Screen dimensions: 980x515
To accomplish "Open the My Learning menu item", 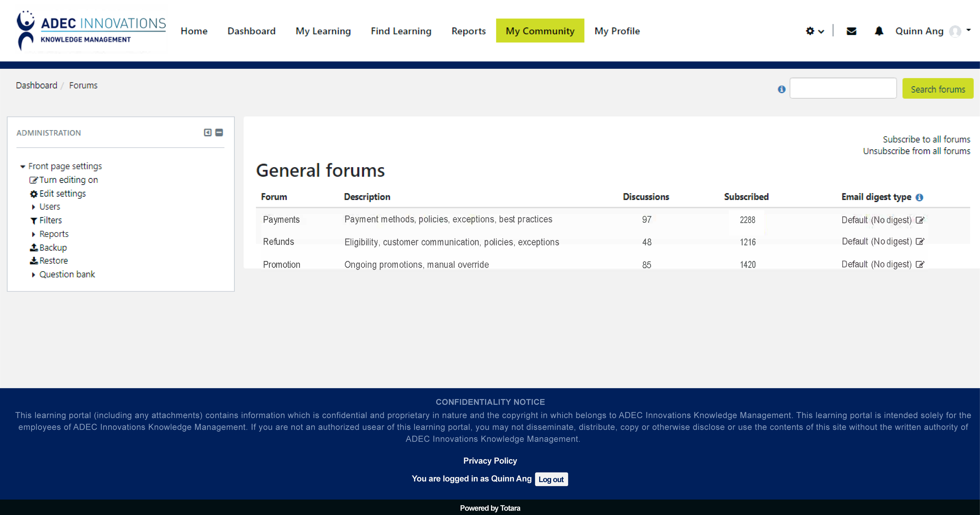I will [x=323, y=31].
